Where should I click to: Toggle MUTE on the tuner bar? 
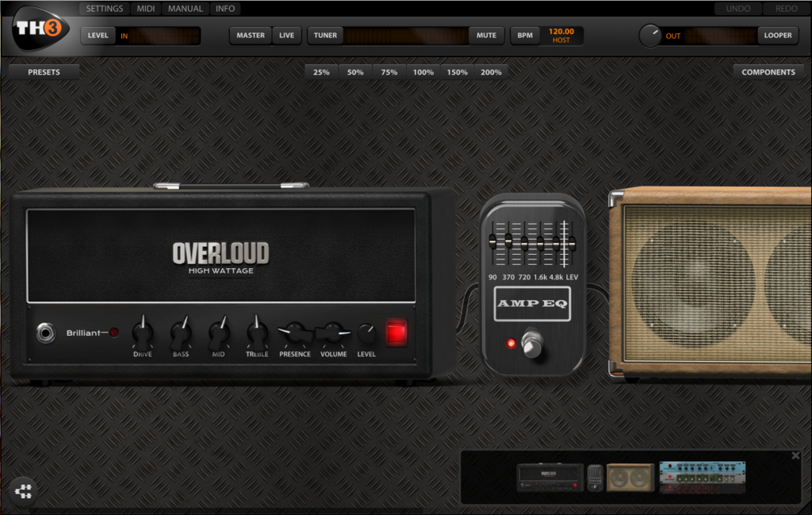[x=486, y=35]
